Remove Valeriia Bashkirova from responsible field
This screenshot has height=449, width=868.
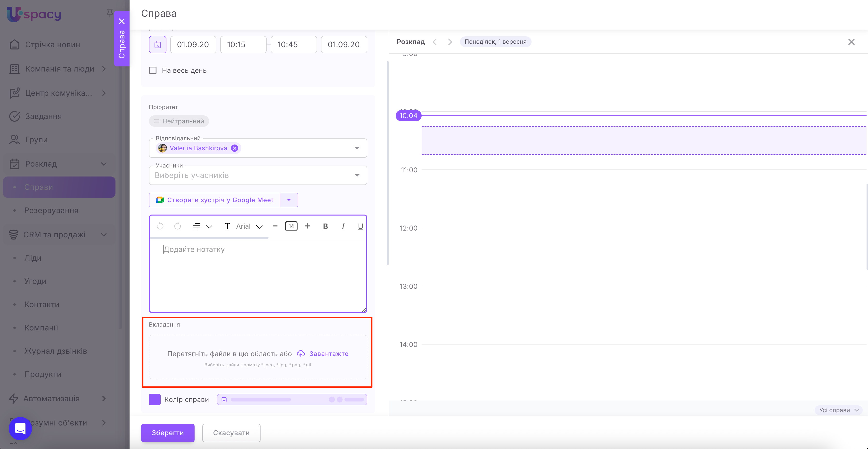[235, 148]
